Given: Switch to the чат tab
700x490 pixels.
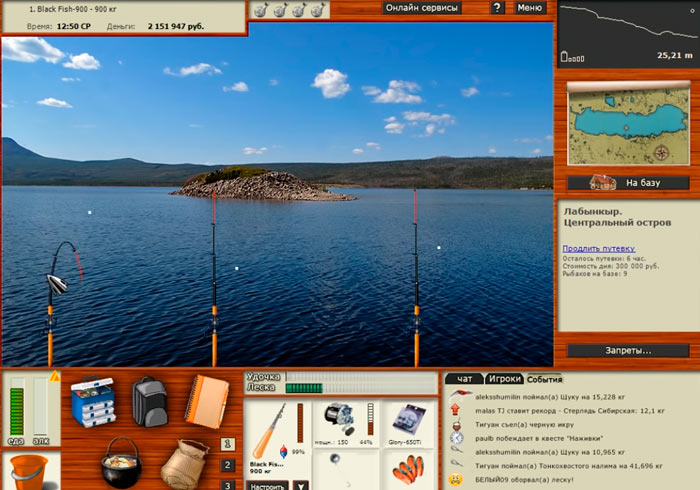Looking at the screenshot, I should point(464,379).
